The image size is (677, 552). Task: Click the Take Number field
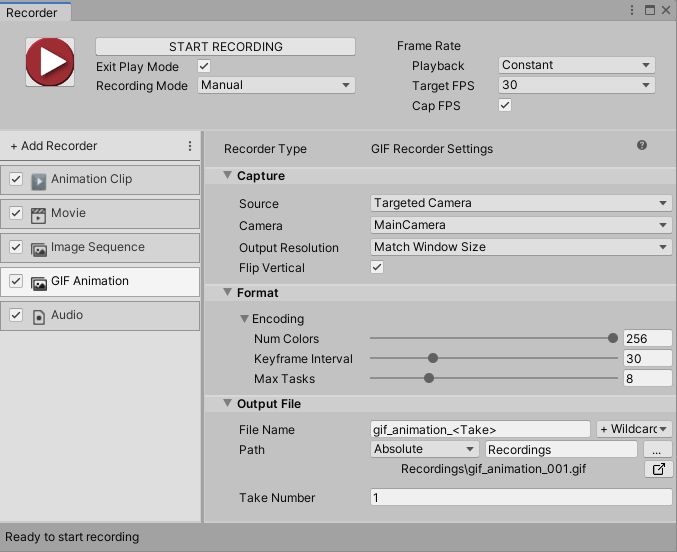[x=521, y=498]
